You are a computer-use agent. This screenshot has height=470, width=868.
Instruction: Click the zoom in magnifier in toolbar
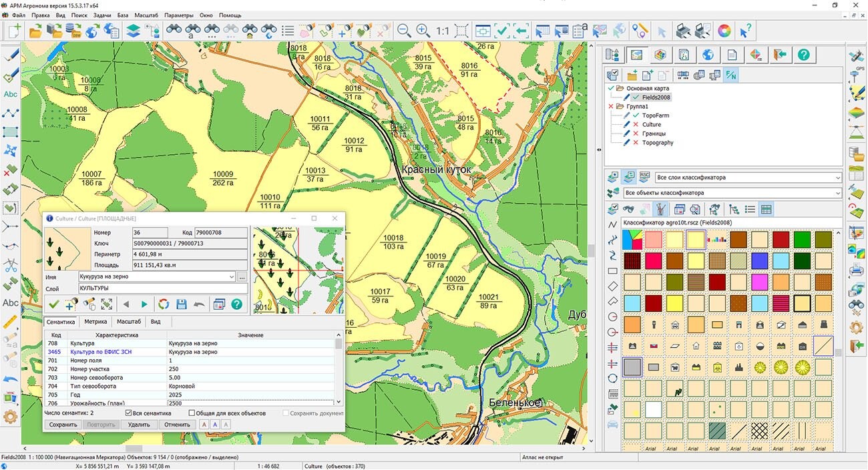pos(423,31)
